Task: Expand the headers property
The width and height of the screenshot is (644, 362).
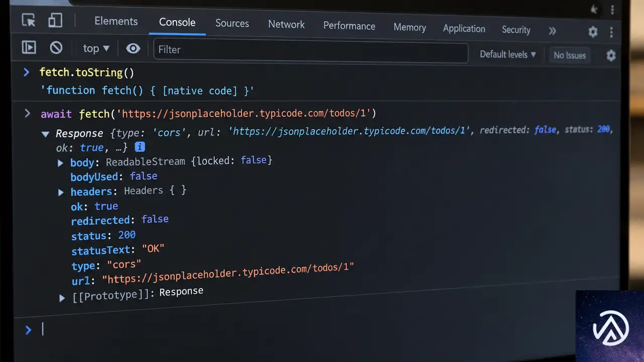Action: tap(61, 192)
